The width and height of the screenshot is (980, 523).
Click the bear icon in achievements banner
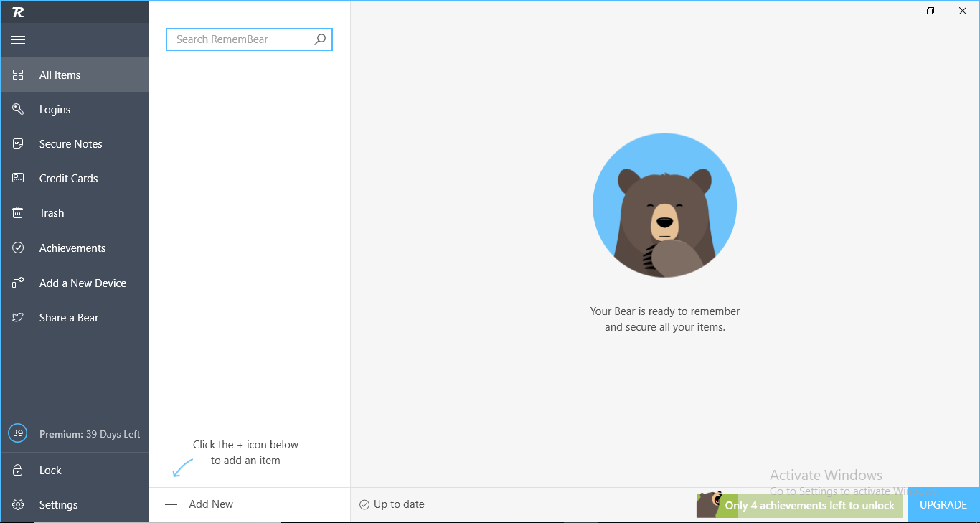coord(710,504)
